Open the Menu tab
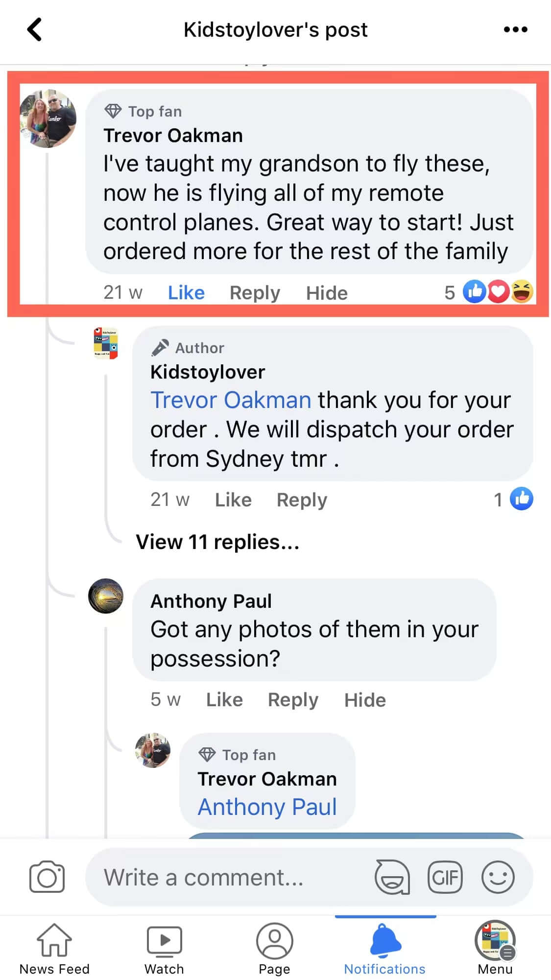 pyautogui.click(x=495, y=949)
